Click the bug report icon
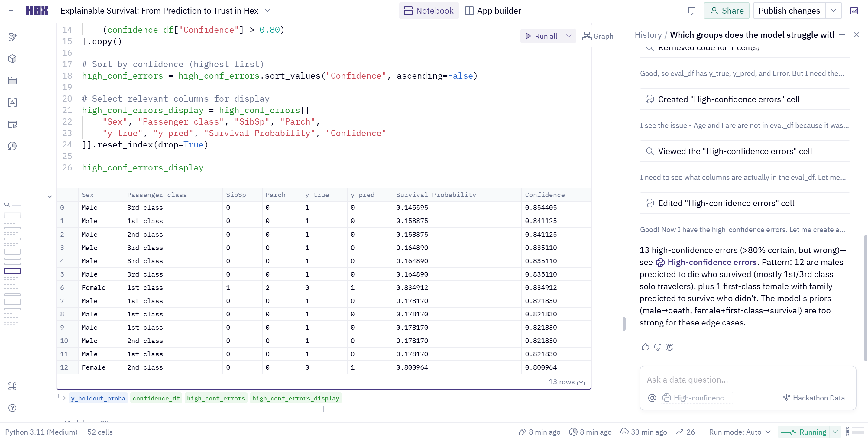868x440 pixels. (670, 347)
